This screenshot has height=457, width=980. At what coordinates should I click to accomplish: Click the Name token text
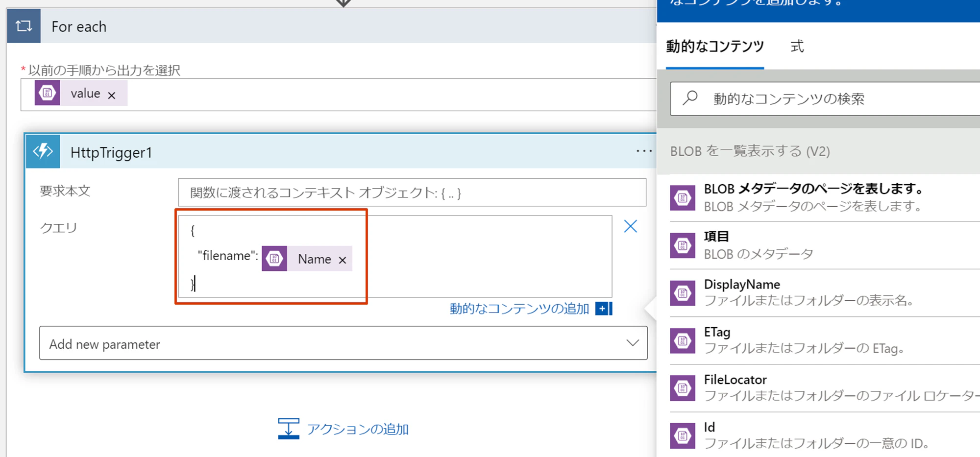click(315, 259)
